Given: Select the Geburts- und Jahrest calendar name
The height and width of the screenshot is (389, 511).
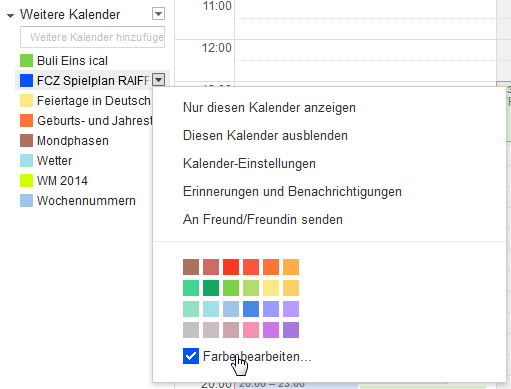Looking at the screenshot, I should pos(95,121).
